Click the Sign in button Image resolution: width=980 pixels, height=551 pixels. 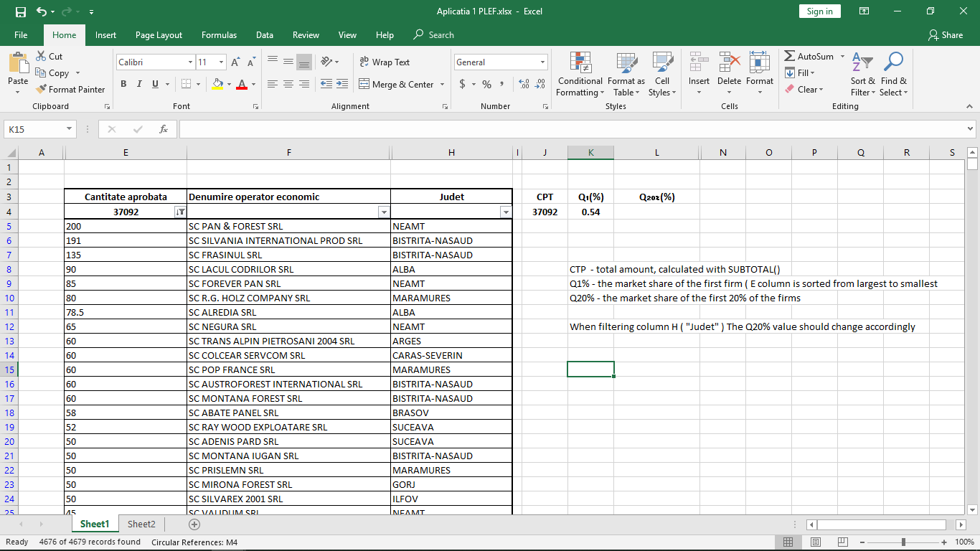[819, 11]
